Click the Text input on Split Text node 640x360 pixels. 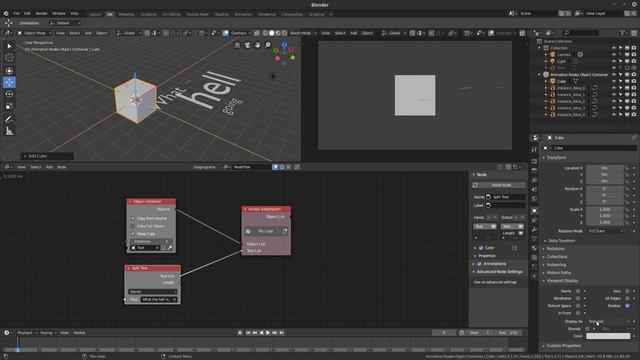(x=158, y=300)
